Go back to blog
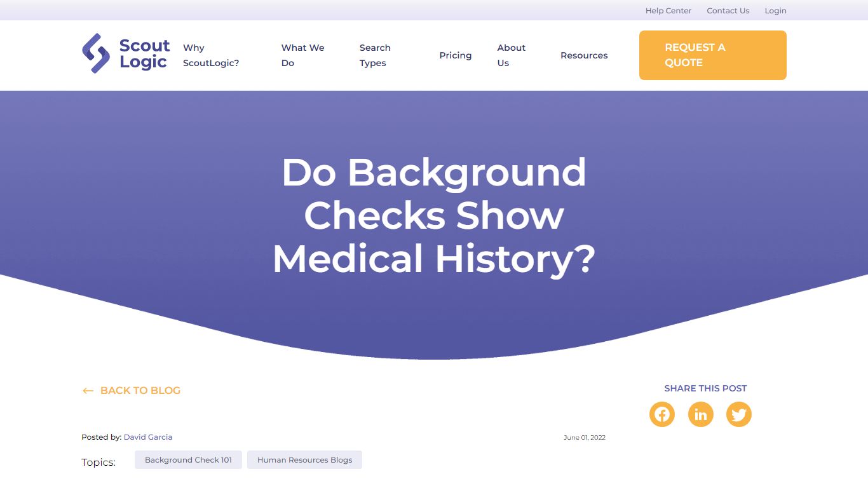This screenshot has height=488, width=868. click(132, 391)
